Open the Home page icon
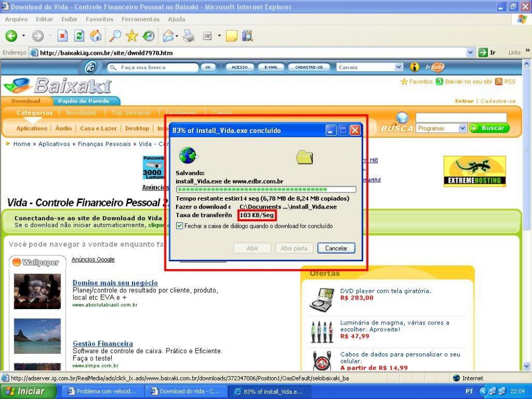This screenshot has width=532, height=399. 95,36
